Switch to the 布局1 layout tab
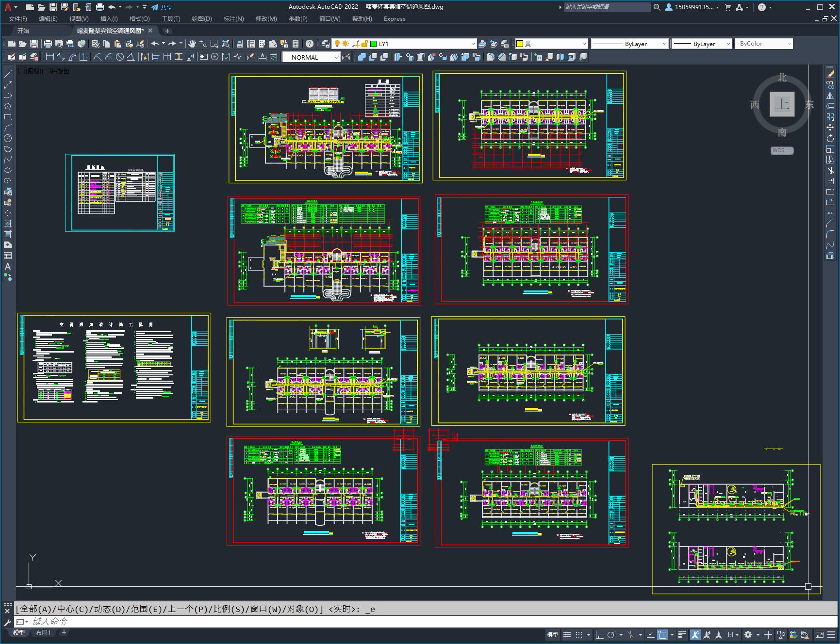The width and height of the screenshot is (840, 644). [43, 632]
